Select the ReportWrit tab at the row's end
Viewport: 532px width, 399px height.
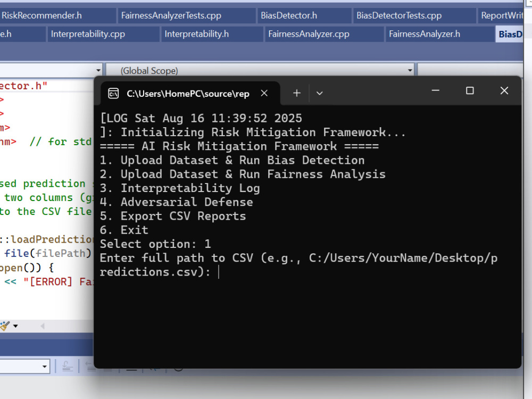(x=502, y=15)
